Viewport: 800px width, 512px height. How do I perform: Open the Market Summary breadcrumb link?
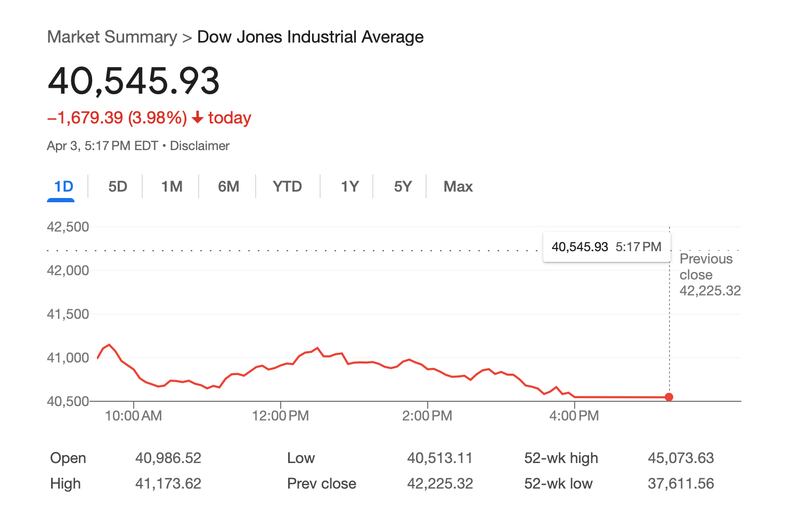(110, 37)
